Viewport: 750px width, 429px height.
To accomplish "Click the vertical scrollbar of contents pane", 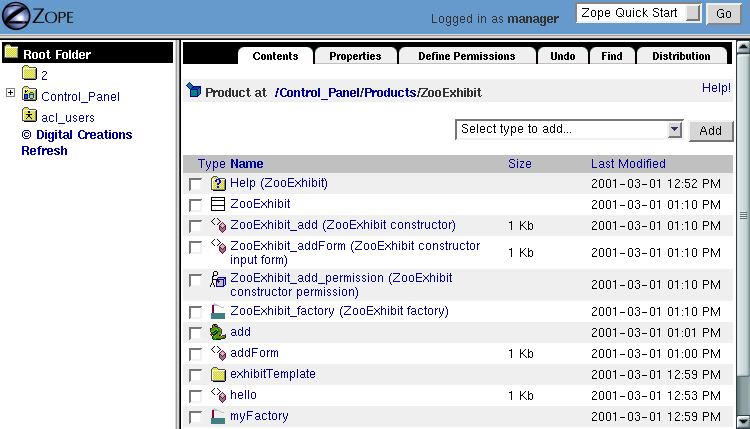I will (742, 215).
